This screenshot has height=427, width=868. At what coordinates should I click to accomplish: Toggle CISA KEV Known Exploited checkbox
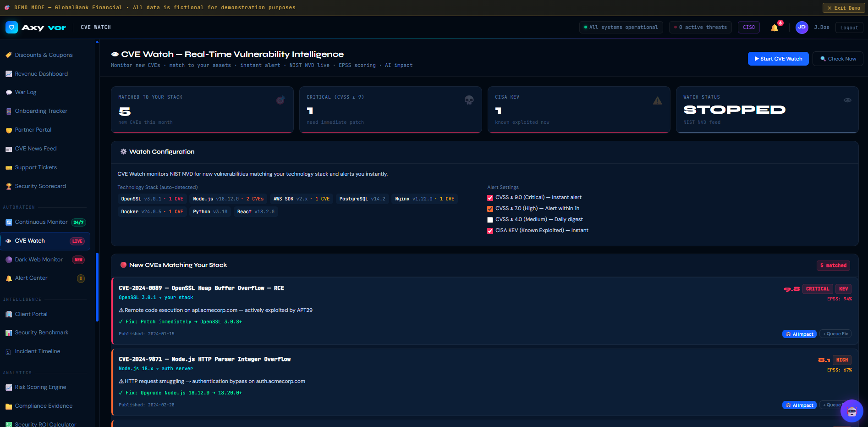click(490, 231)
